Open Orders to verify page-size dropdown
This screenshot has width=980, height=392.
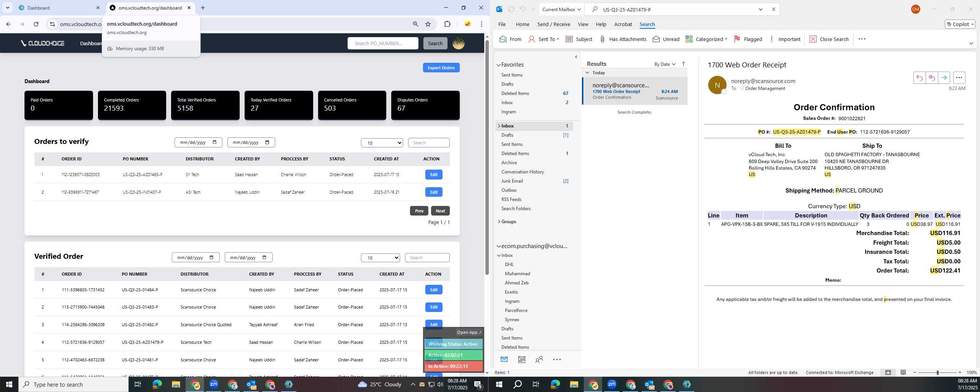pos(382,143)
